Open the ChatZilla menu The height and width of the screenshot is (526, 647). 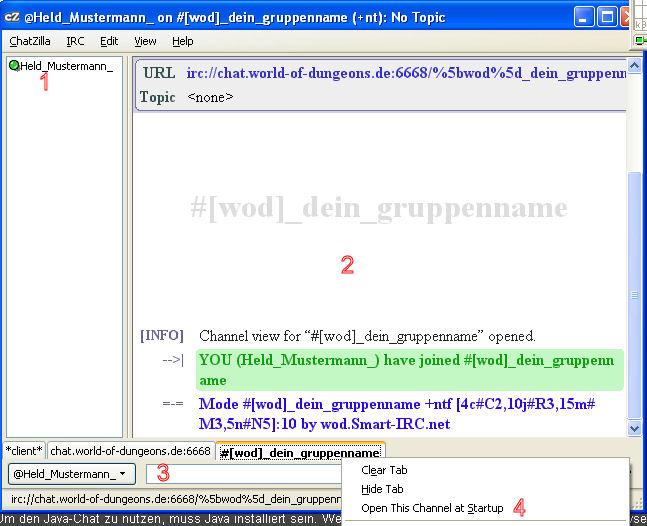coord(32,41)
